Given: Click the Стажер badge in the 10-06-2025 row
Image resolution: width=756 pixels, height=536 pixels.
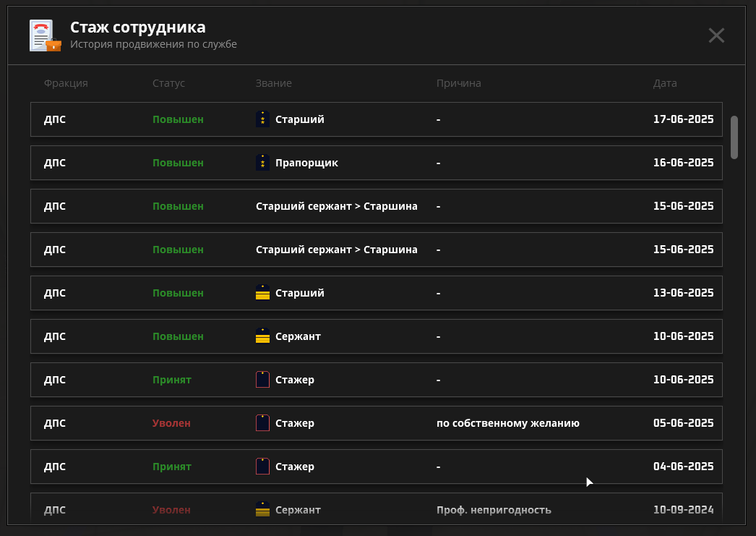Looking at the screenshot, I should [263, 380].
